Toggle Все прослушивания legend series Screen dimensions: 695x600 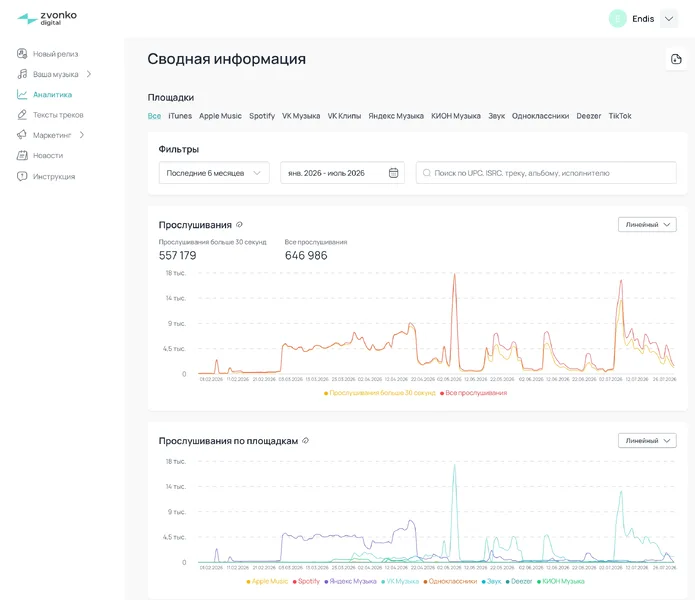pyautogui.click(x=473, y=393)
